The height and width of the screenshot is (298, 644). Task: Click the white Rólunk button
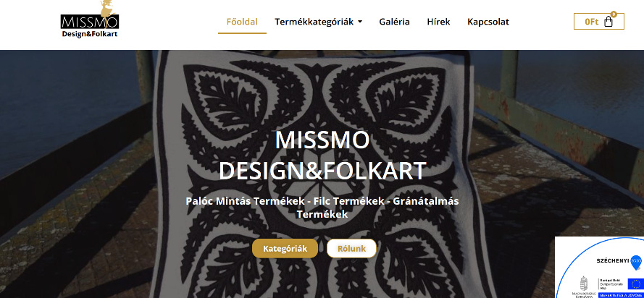(x=351, y=248)
